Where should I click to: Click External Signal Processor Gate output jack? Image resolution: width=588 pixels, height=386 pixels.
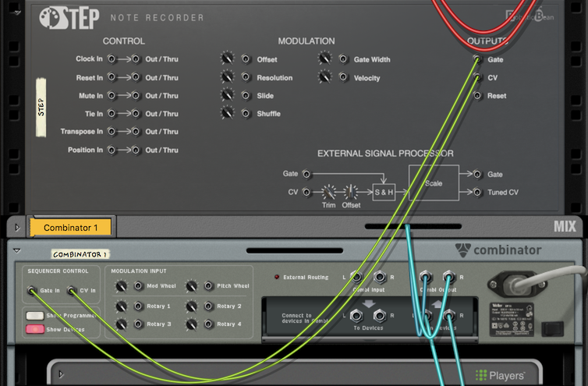tap(477, 175)
